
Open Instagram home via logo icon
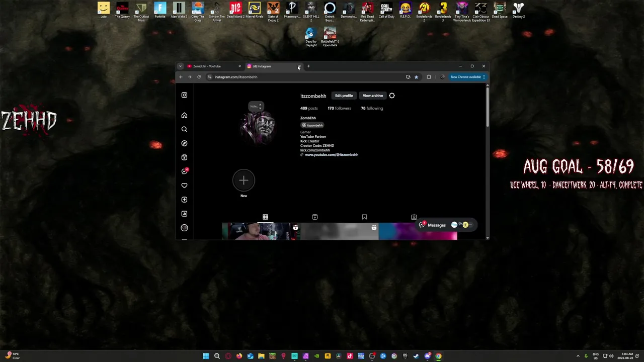tap(184, 95)
